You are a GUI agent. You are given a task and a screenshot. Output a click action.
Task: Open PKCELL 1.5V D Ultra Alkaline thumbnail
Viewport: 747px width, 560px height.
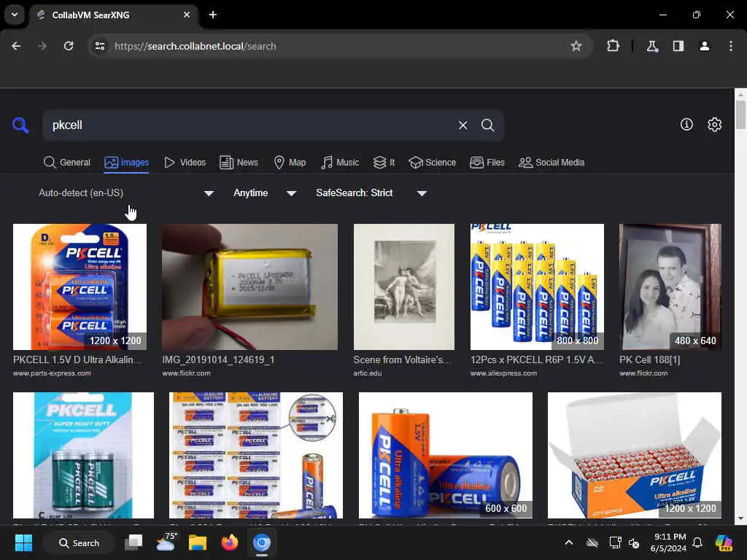point(80,287)
